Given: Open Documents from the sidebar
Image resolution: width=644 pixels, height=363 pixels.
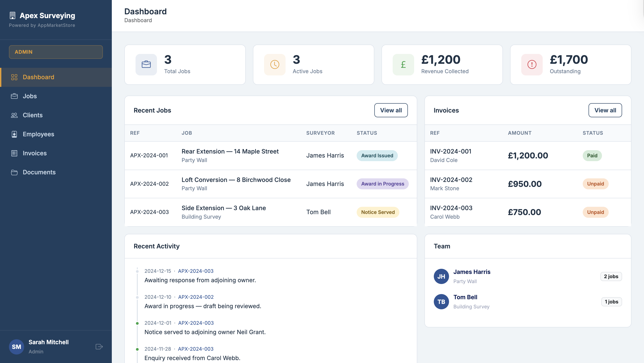Looking at the screenshot, I should [56, 172].
